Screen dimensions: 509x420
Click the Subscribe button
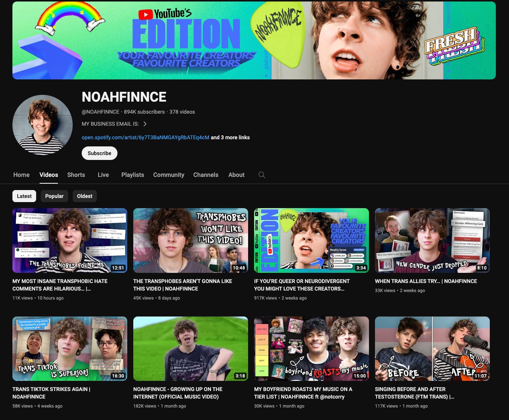99,153
